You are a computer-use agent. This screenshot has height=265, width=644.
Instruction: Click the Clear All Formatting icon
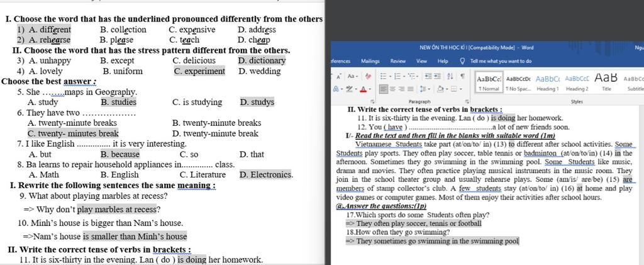368,76
